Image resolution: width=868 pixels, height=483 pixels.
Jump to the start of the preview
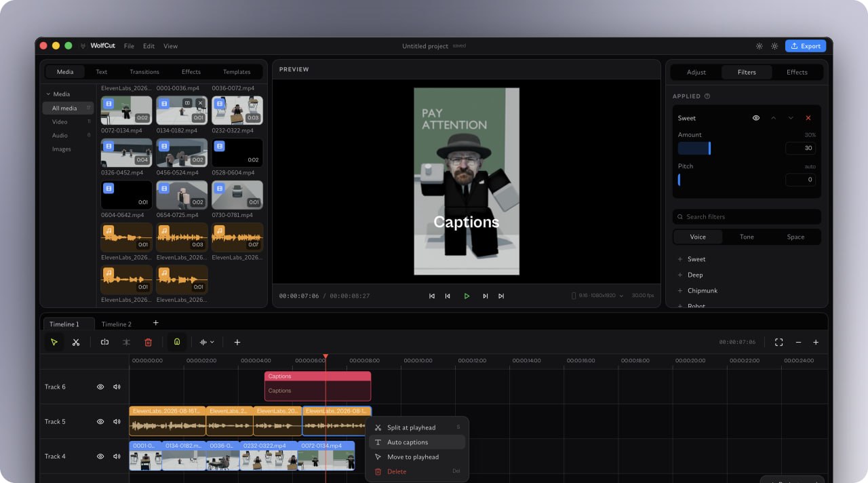pyautogui.click(x=432, y=296)
